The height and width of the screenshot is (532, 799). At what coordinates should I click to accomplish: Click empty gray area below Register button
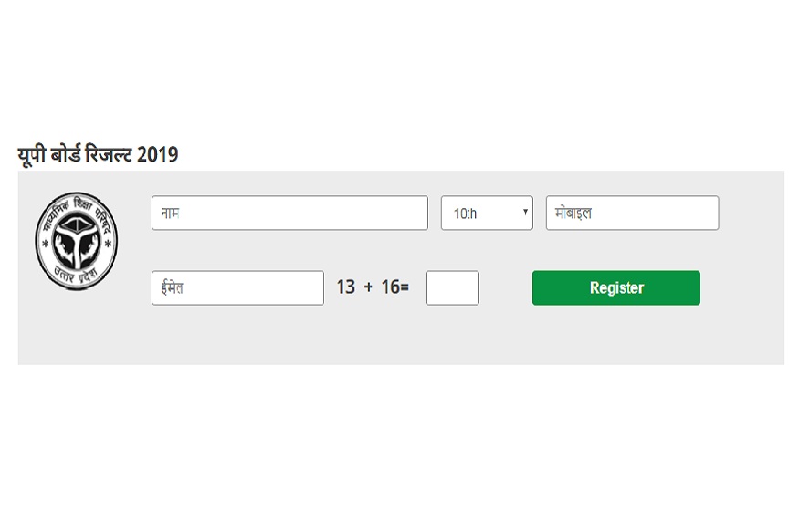(x=616, y=336)
